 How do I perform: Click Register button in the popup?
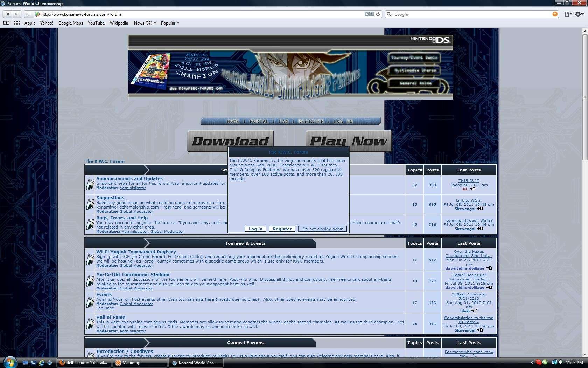coord(282,229)
